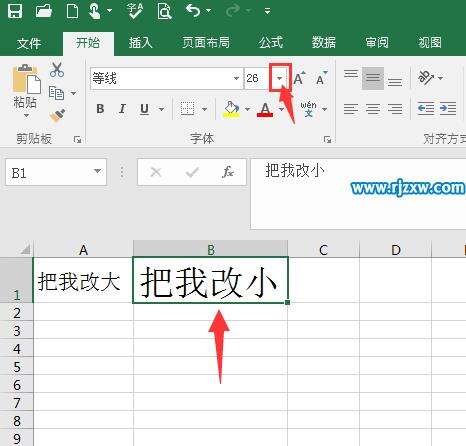
Task: Click the Insert Function fx icon
Action: pyautogui.click(x=228, y=172)
